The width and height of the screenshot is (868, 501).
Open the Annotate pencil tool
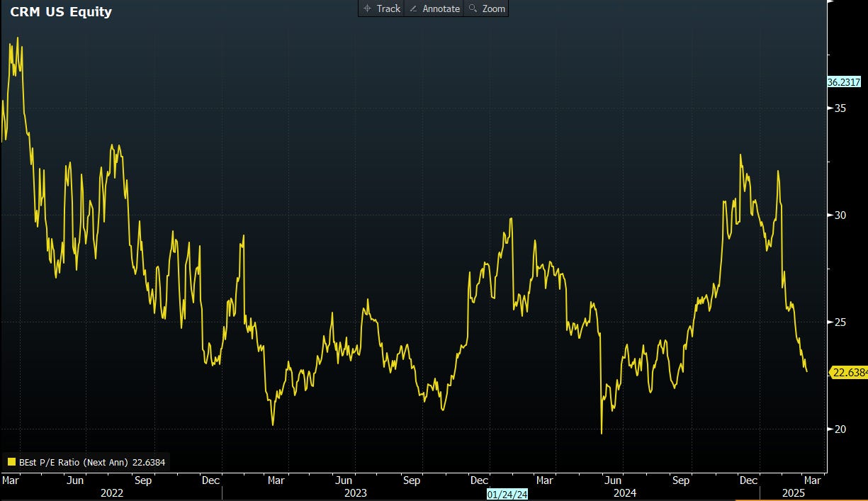(434, 9)
